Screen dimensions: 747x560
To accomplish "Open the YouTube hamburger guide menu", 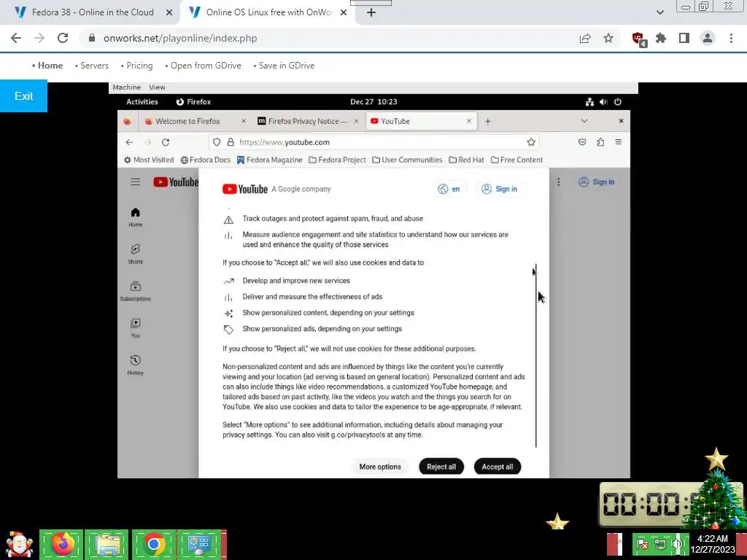I will pyautogui.click(x=135, y=182).
